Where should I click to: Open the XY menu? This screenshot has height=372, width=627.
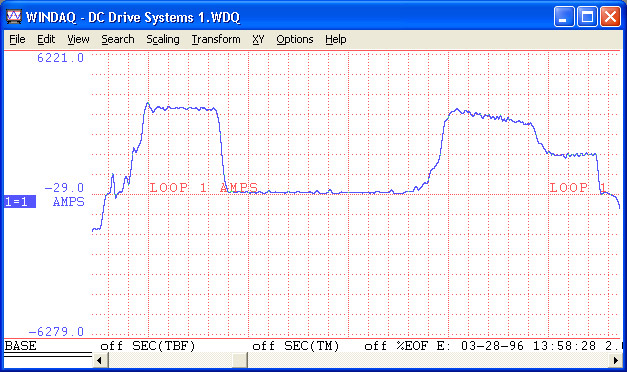tap(258, 39)
